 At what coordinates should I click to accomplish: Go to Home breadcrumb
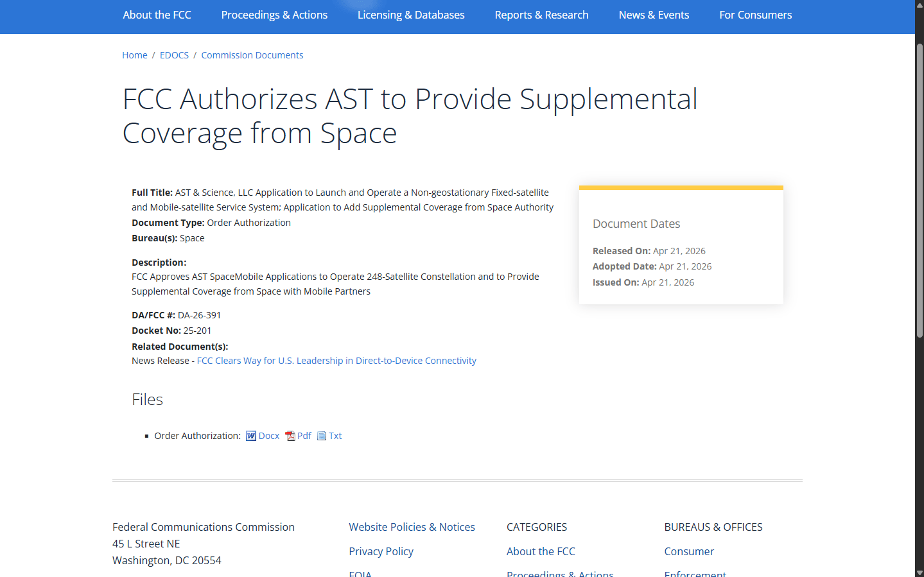(x=135, y=55)
